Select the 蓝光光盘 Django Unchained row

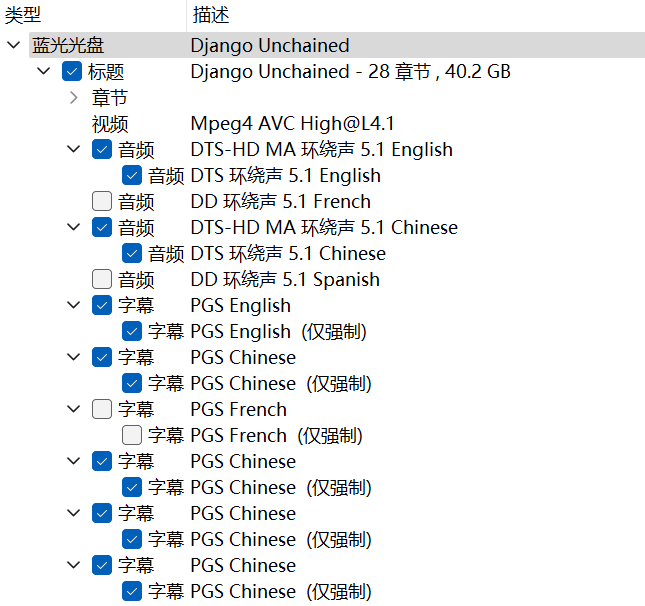337,45
